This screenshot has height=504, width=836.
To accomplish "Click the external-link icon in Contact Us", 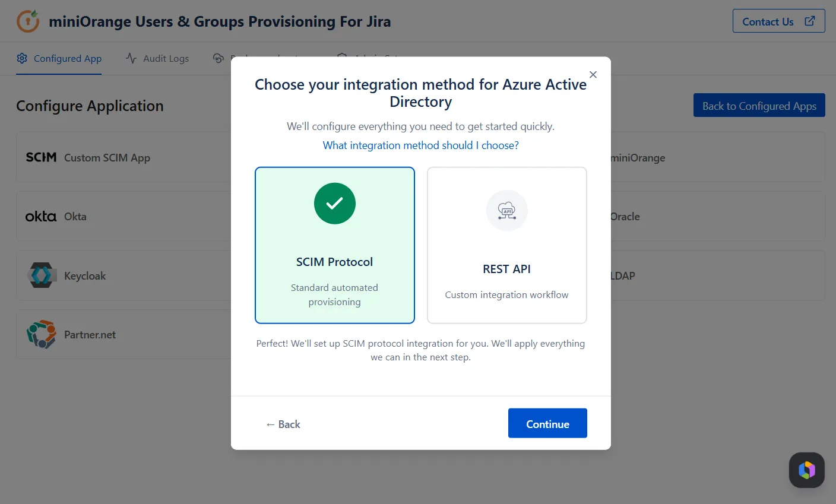I will tap(810, 21).
